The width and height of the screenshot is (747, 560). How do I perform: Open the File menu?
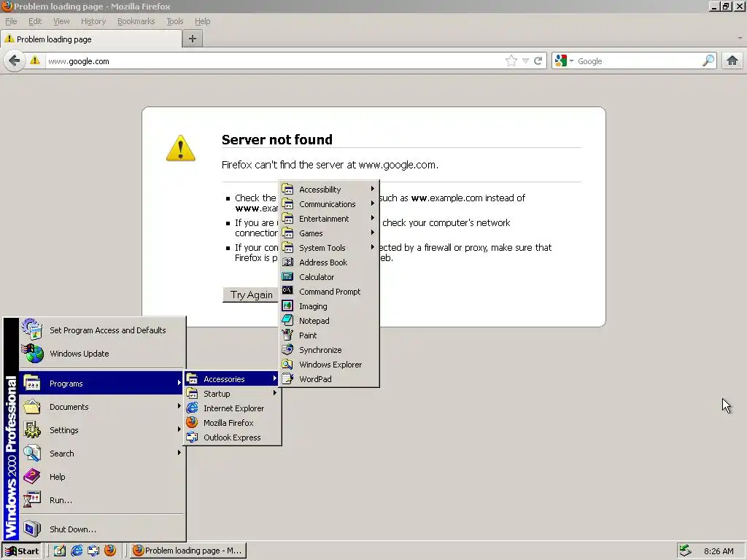(x=11, y=21)
